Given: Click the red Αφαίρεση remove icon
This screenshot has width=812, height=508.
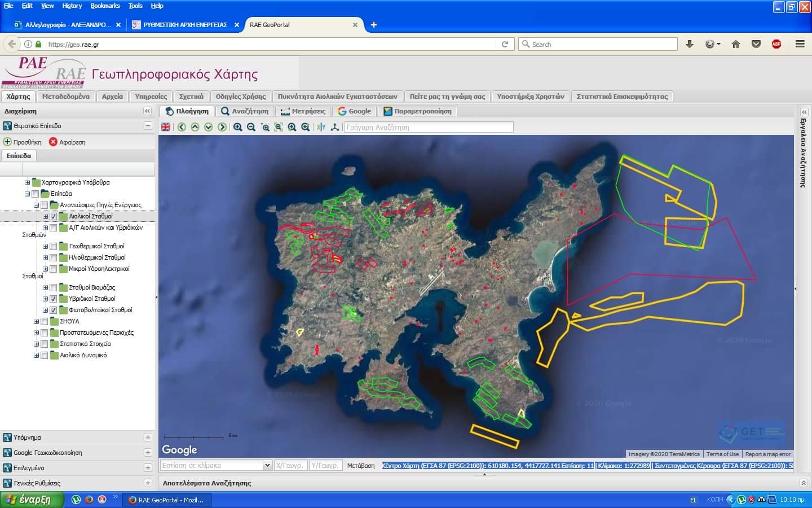Looking at the screenshot, I should pos(53,142).
